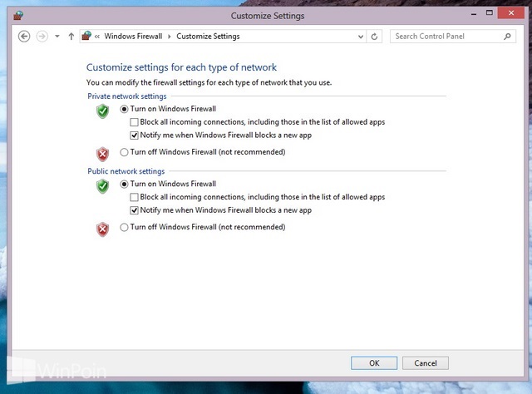
Task: Open the Windows Firewall breadcrumb
Action: point(133,37)
